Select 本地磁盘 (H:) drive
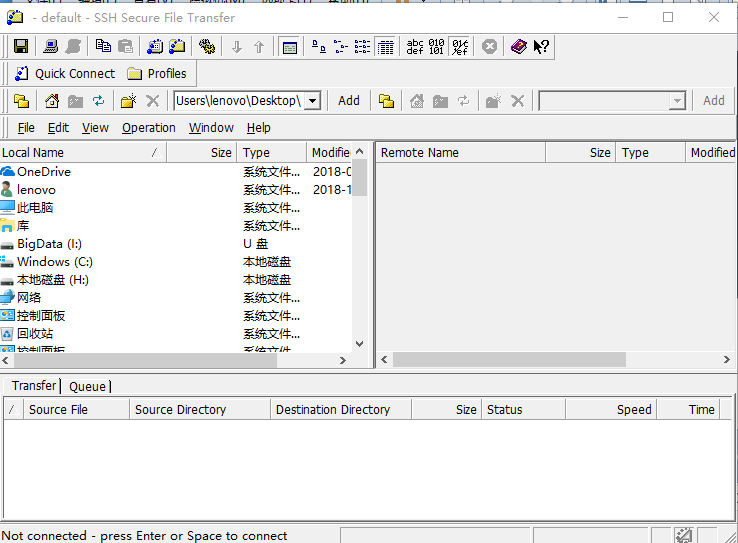The width and height of the screenshot is (738, 543). (45, 280)
